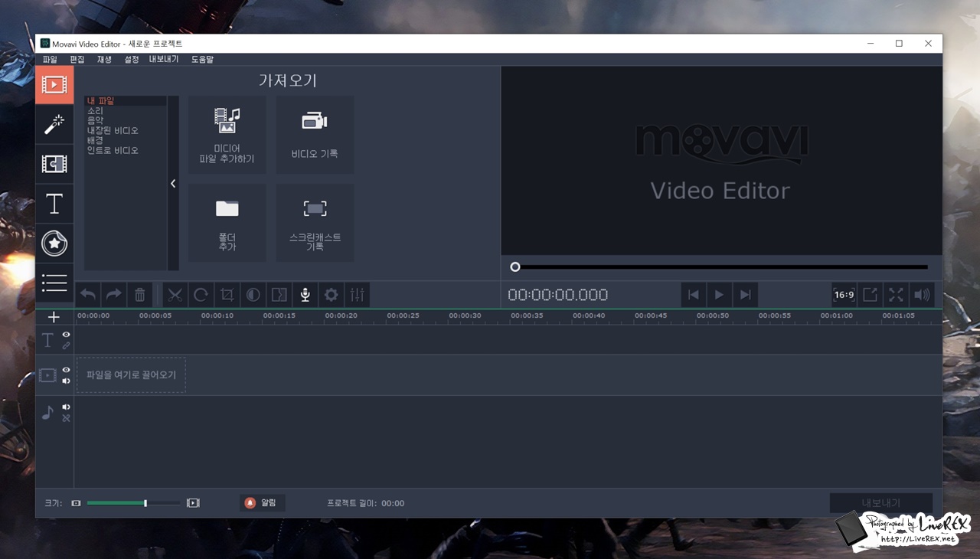Open the 16:9 aspect ratio selector
Viewport: 980px width, 559px height.
(844, 295)
